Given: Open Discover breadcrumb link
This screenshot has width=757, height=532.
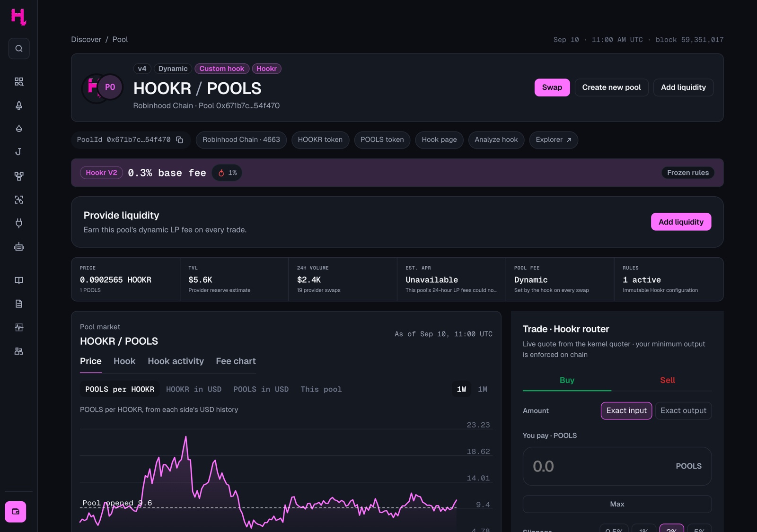Looking at the screenshot, I should click(86, 39).
